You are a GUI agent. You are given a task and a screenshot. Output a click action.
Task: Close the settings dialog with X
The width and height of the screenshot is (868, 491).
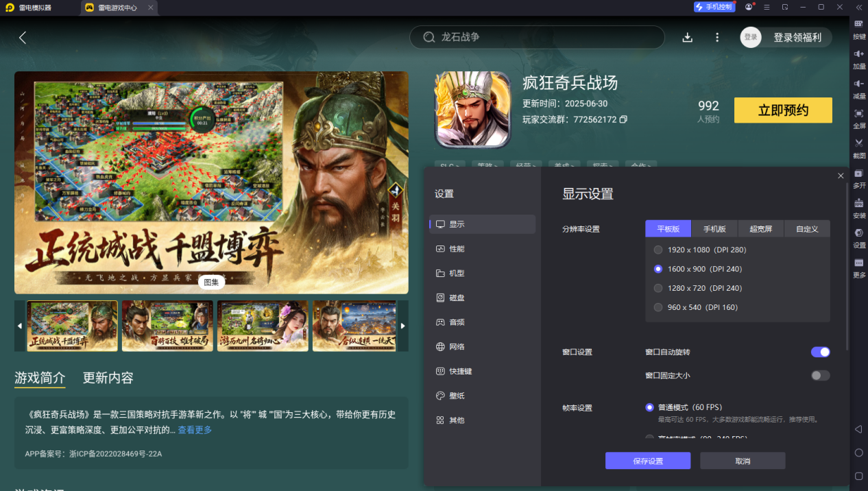pos(841,176)
